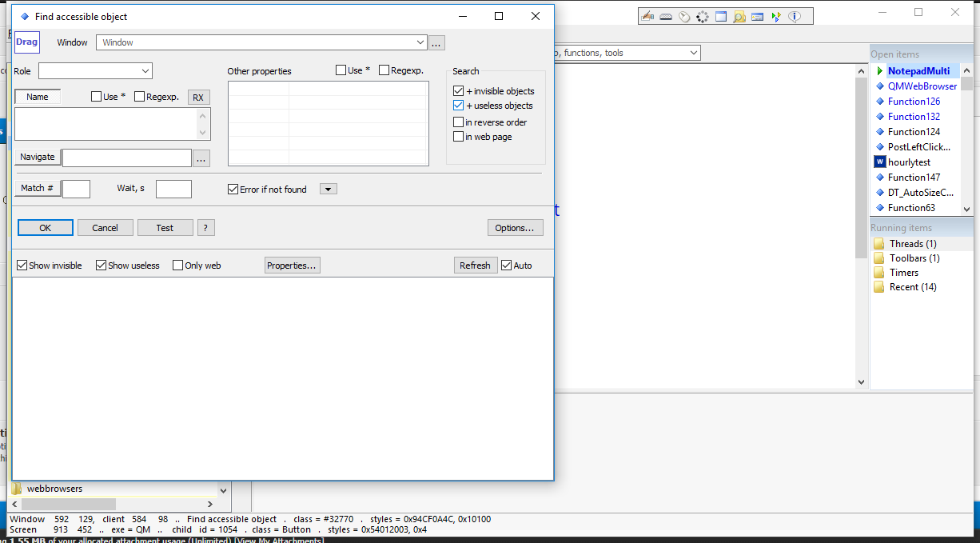Viewport: 980px width, 543px height.
Task: Click the mouse icon in the top toolbar
Action: pos(684,17)
